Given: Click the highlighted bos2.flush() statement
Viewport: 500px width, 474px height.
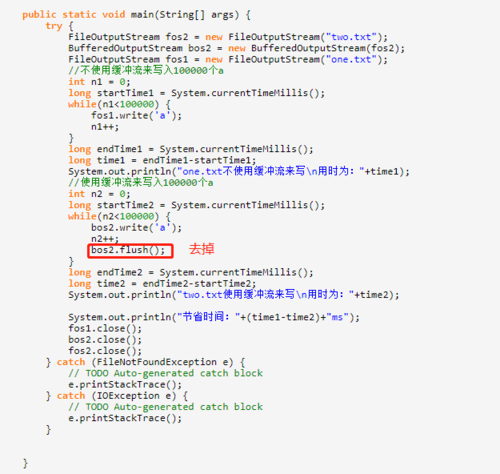Looking at the screenshot, I should (128, 250).
